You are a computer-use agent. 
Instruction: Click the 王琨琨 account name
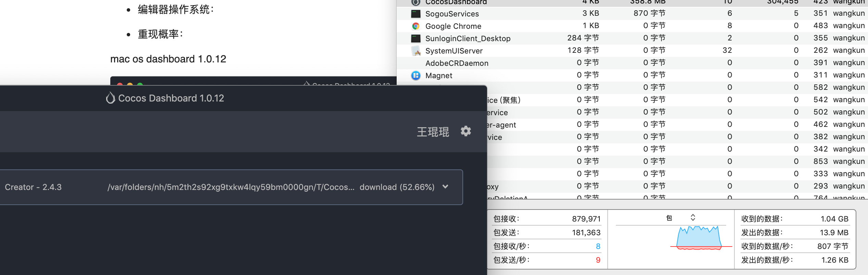[433, 132]
